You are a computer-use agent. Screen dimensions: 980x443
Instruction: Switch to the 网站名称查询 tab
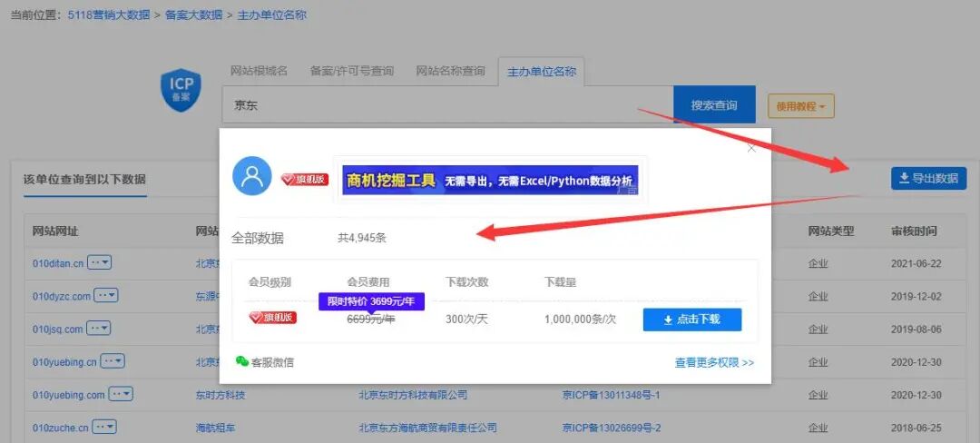click(x=451, y=71)
